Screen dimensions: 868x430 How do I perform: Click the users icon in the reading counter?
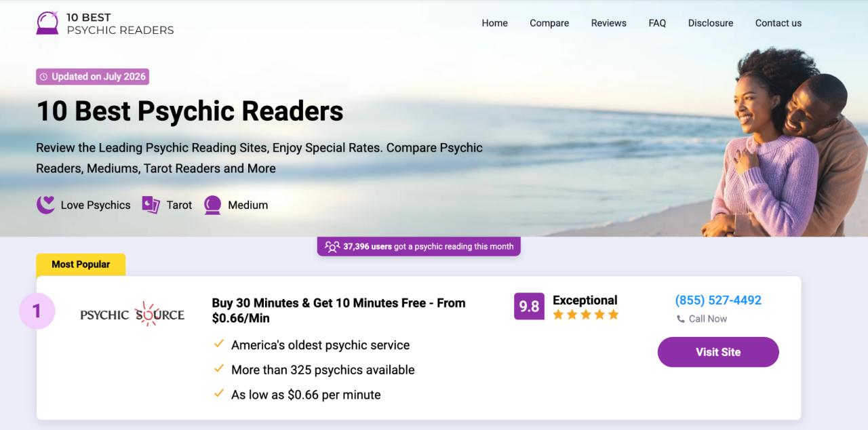coord(332,246)
